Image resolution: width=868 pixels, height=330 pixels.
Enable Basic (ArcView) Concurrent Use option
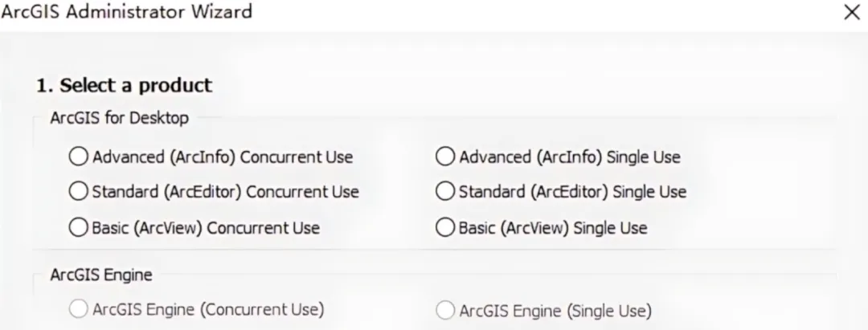(x=79, y=228)
